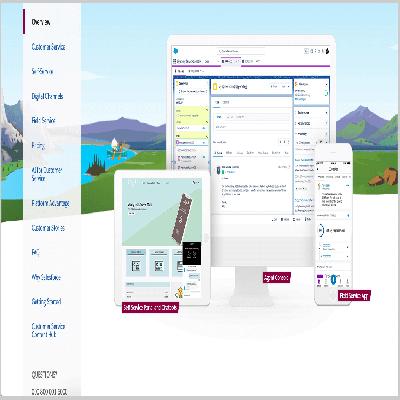Viewport: 400px width, 400px height.
Task: Open the FAQ sidebar link
Action: [x=36, y=253]
